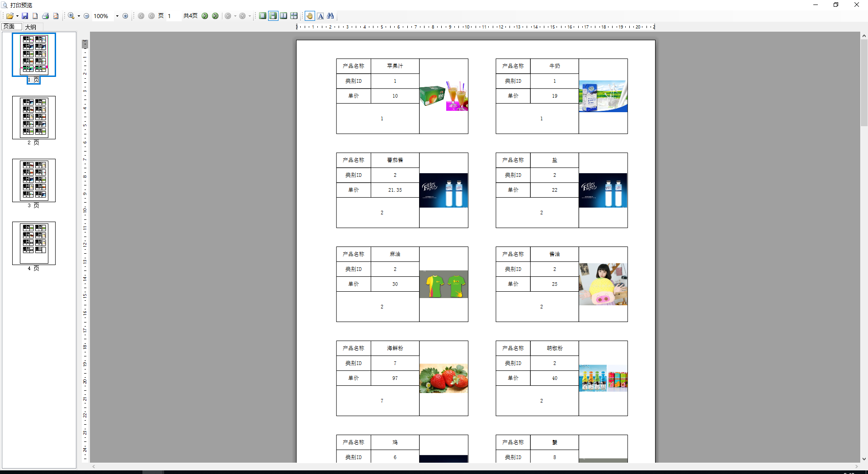Open page setup document icon

(35, 16)
